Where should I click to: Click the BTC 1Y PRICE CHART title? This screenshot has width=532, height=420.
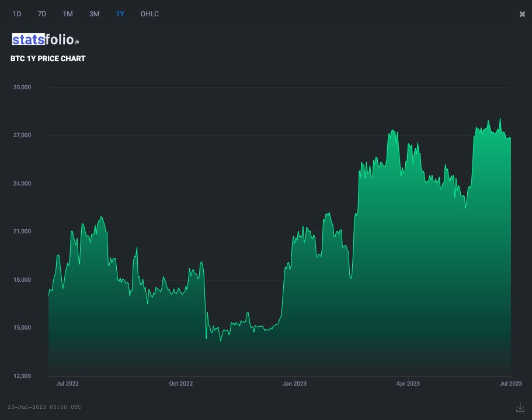[x=48, y=59]
